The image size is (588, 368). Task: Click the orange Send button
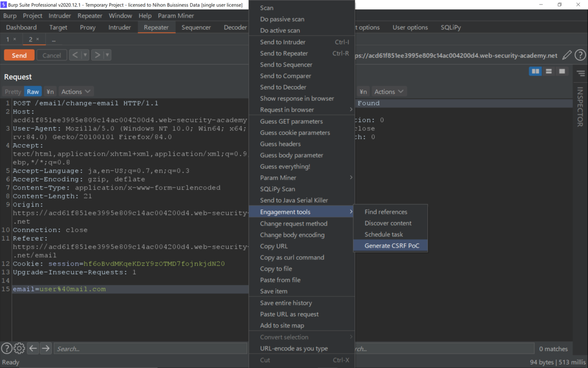point(19,55)
